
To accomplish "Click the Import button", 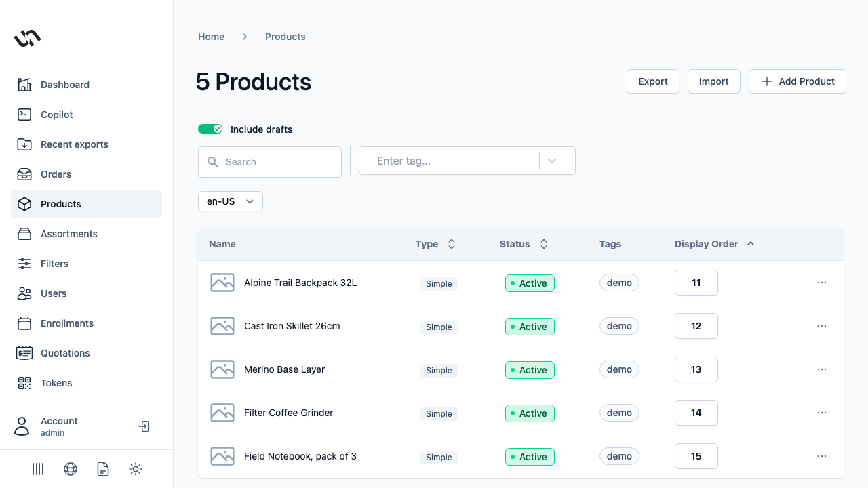I will pyautogui.click(x=714, y=81).
